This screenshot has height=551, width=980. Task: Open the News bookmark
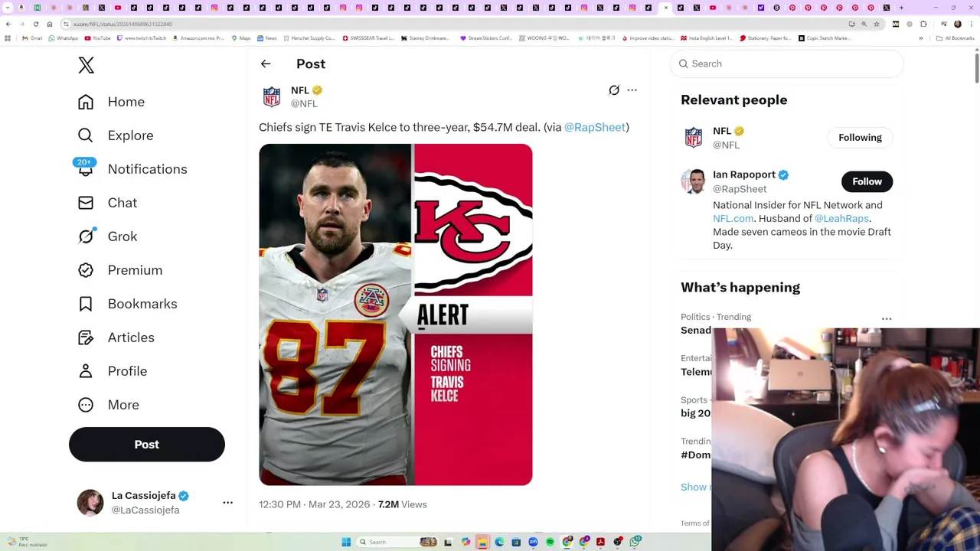[x=267, y=38]
